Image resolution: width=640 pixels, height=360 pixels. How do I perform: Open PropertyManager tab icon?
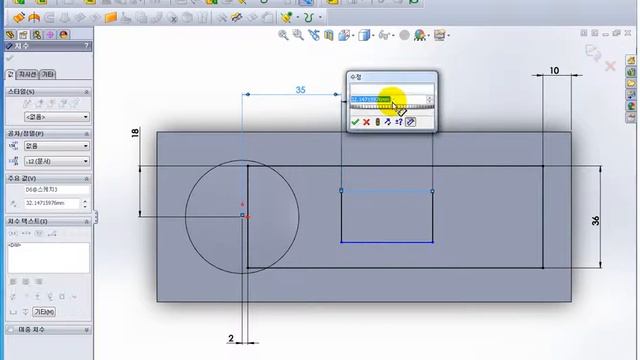(x=23, y=35)
